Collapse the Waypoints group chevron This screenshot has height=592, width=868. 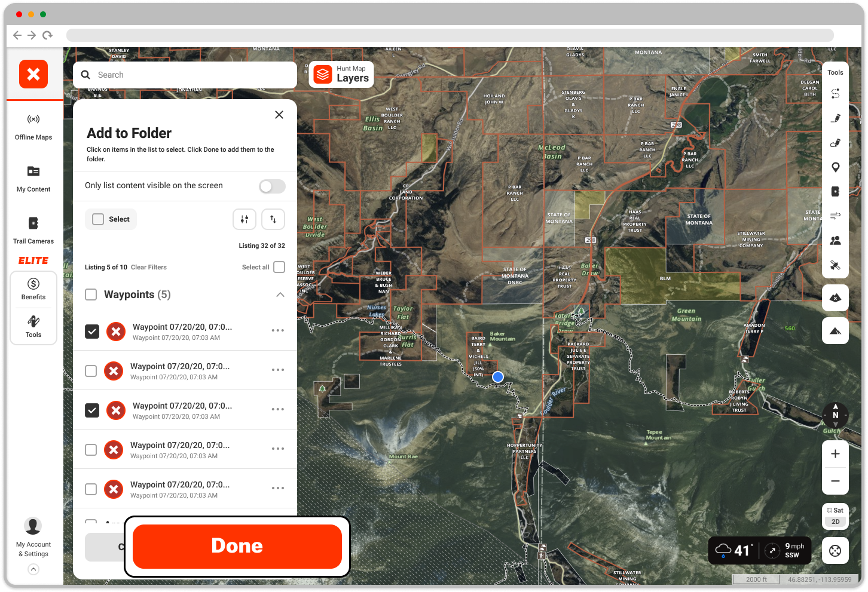(280, 295)
